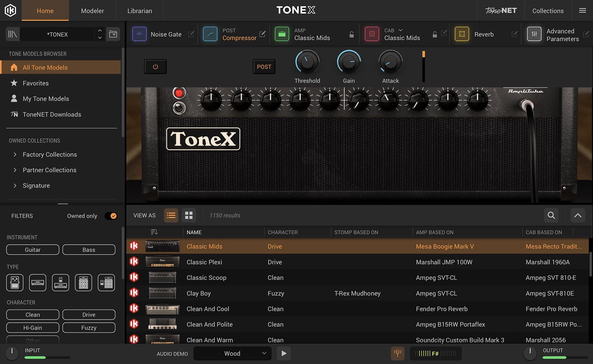Toggle the compressor power button

click(x=155, y=67)
